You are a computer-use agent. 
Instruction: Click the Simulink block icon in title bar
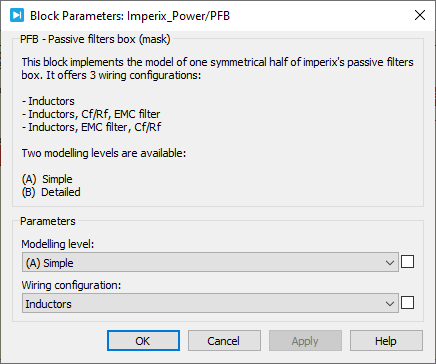click(17, 15)
